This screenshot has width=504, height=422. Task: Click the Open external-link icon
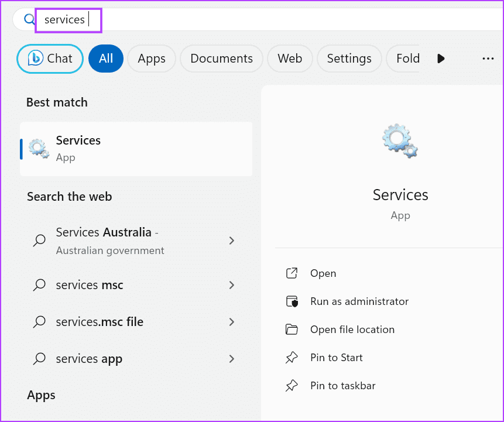292,273
